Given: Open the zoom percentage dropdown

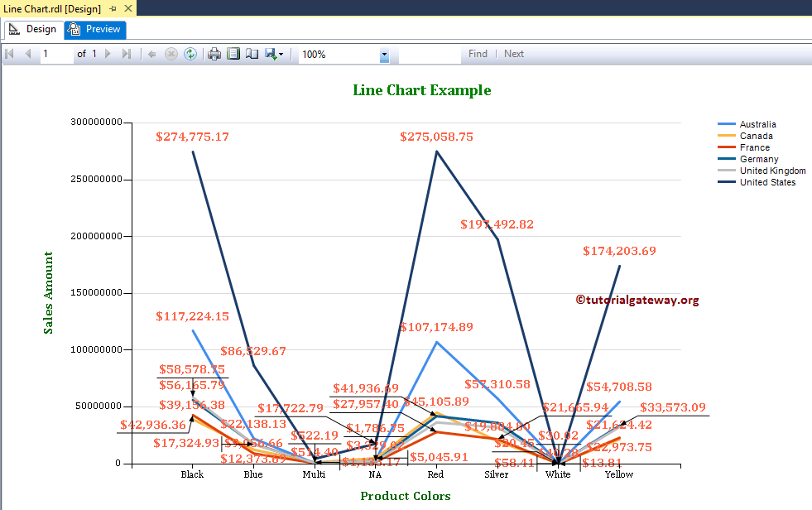Looking at the screenshot, I should pos(383,54).
